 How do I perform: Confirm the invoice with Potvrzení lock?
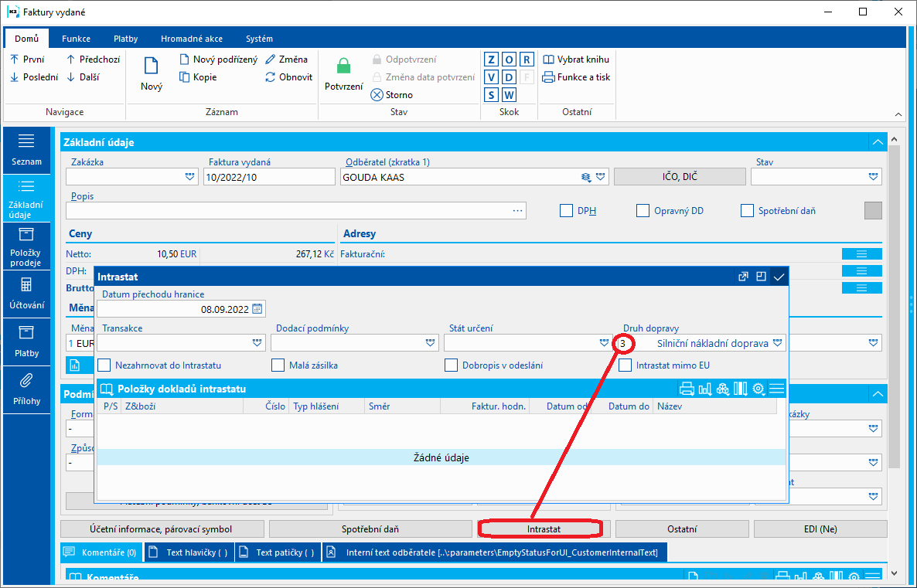click(344, 73)
